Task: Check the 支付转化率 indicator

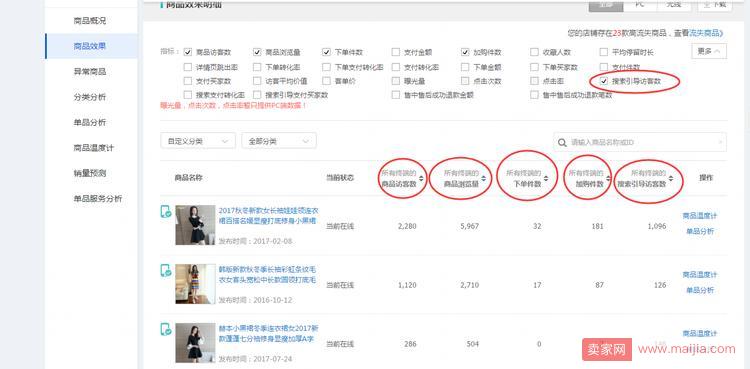Action: (396, 67)
